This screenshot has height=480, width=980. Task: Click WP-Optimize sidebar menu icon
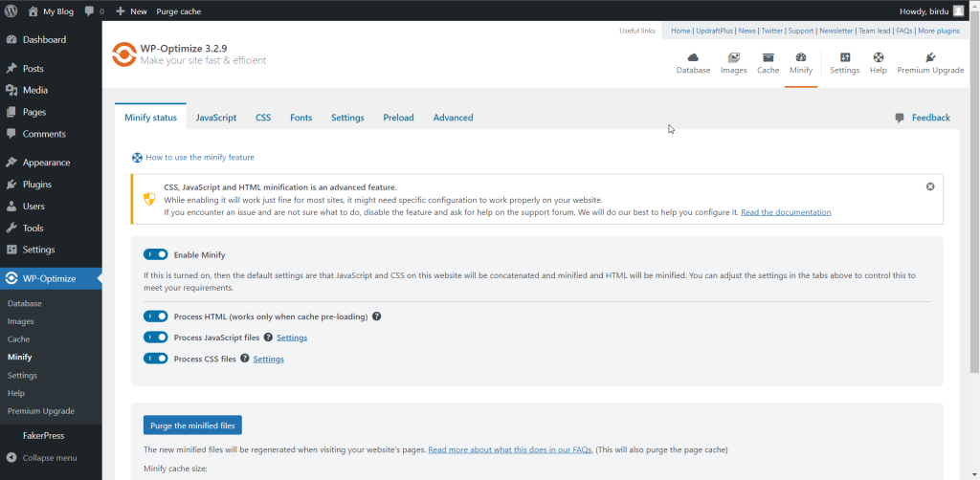pyautogui.click(x=11, y=279)
